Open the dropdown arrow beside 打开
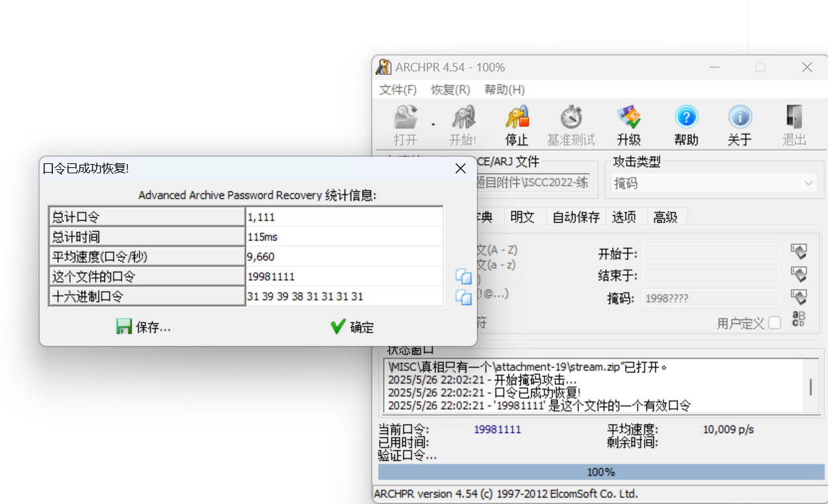828x504 pixels. 434,124
